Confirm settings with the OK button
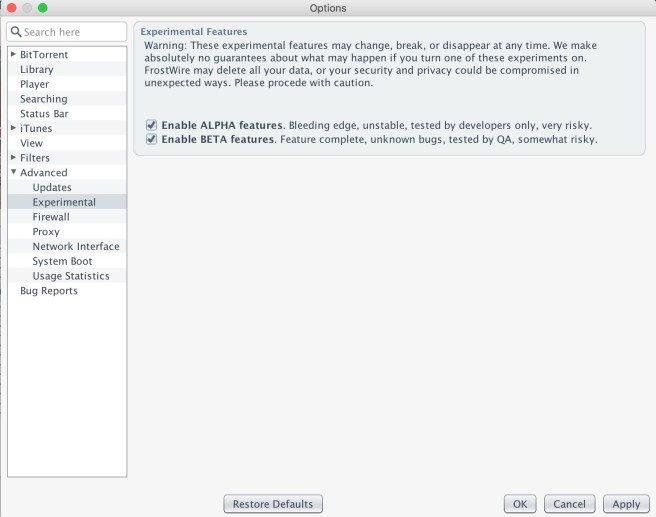Image resolution: width=656 pixels, height=517 pixels. [519, 504]
